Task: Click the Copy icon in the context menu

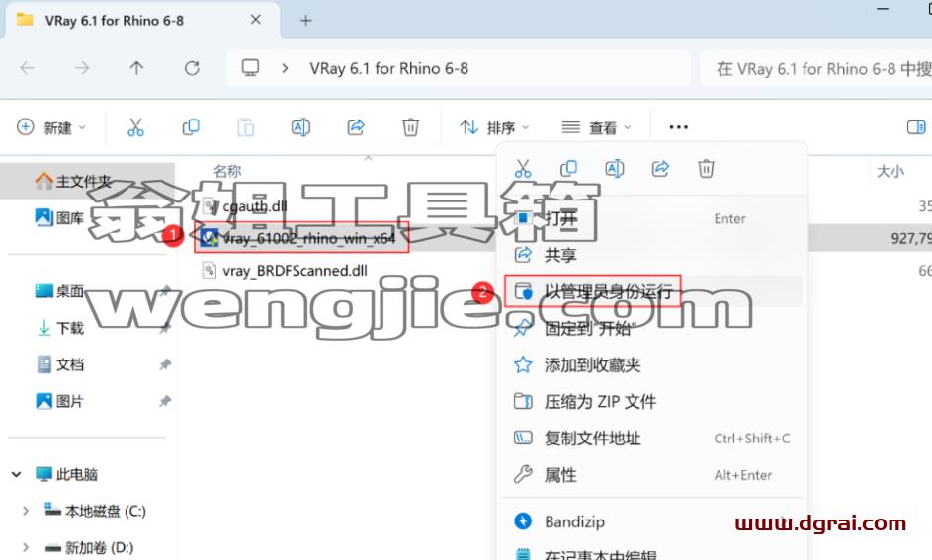Action: pos(568,169)
